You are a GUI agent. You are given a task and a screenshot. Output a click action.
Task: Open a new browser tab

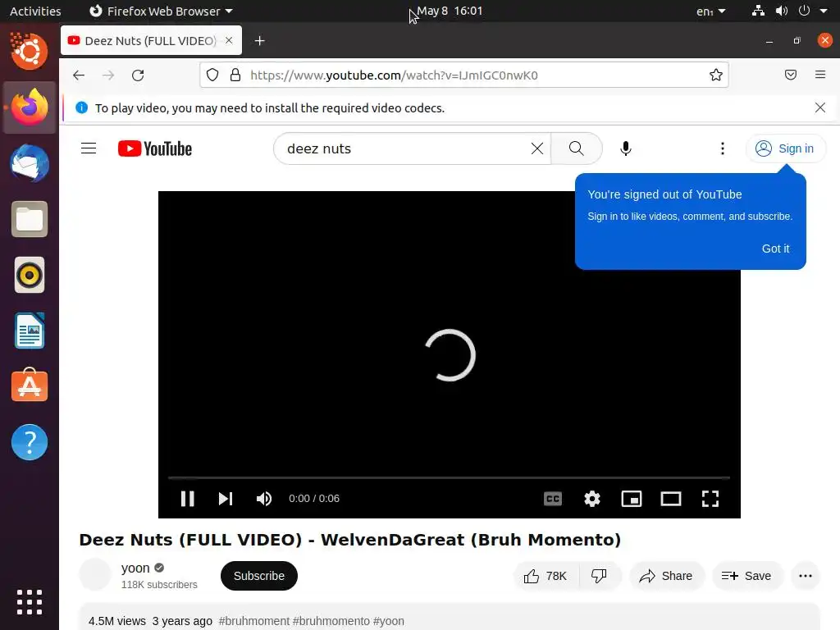[x=260, y=41]
